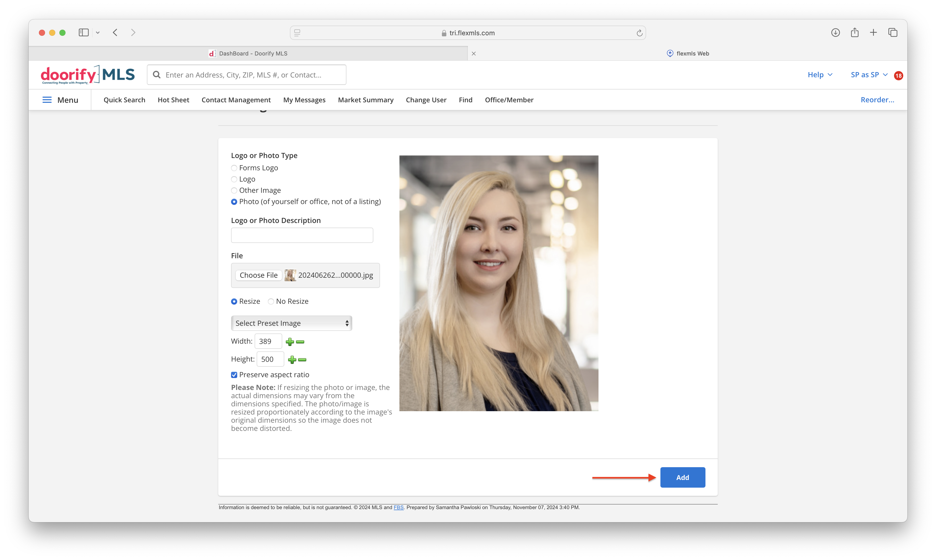Screen dimensions: 936x560
Task: Uncheck Preserve aspect ratio
Action: (x=234, y=375)
